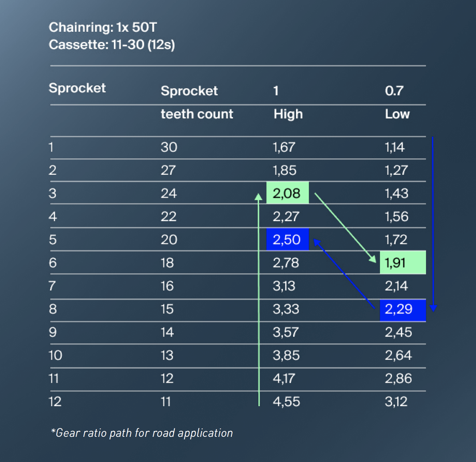Viewport: 476px width, 462px height.
Task: Select the green 1,91 Low ratio cell
Action: pyautogui.click(x=403, y=263)
